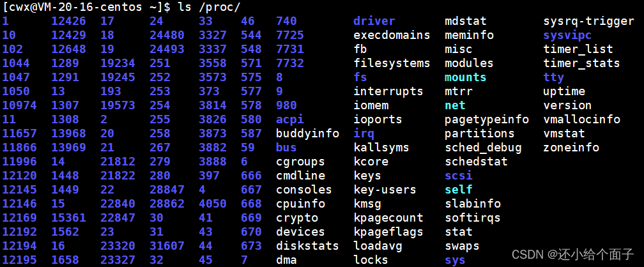This screenshot has height=267, width=644.
Task: Select process directory 31607
Action: tap(167, 246)
